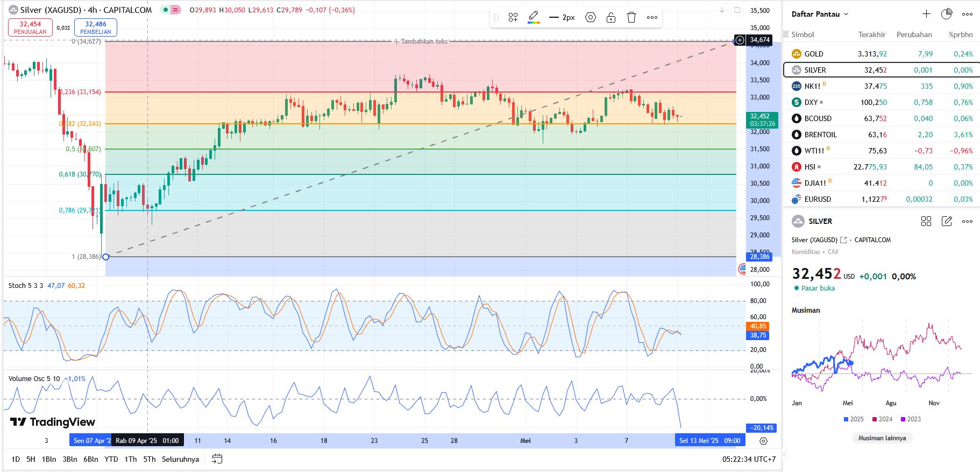The image size is (980, 472).
Task: Open the 05:22:34 UTC+7 timezone menu
Action: (x=749, y=459)
